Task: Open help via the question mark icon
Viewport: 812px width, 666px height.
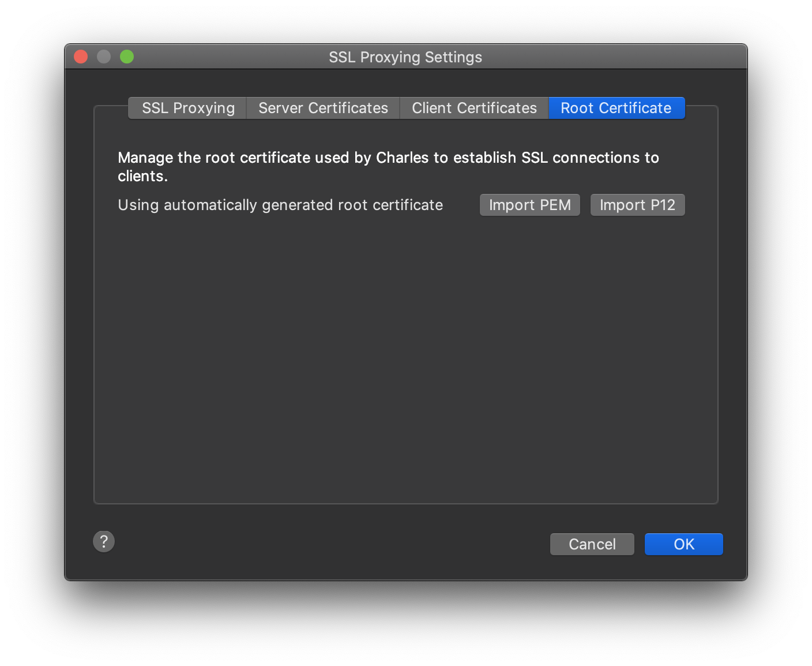Action: 104,541
